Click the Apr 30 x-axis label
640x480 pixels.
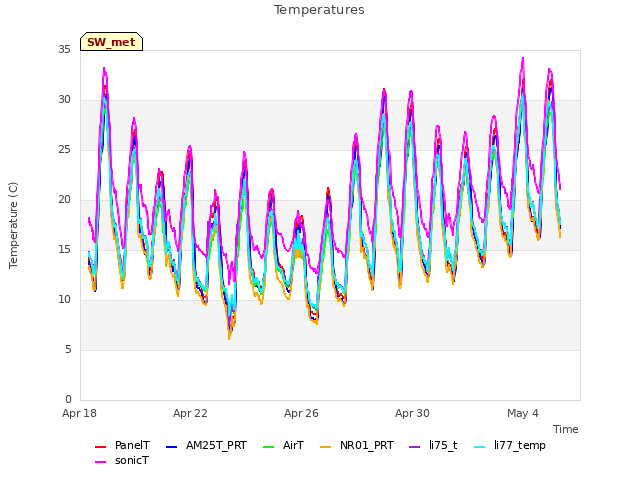(x=412, y=413)
